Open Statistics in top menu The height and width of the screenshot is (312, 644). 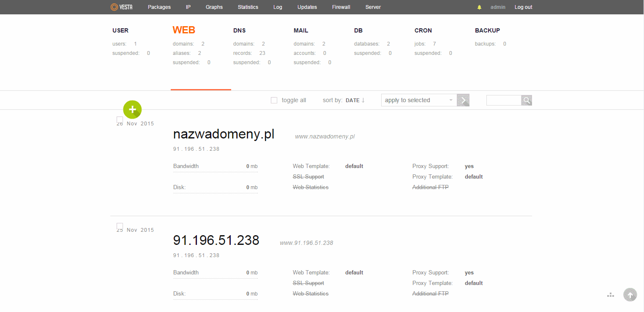click(248, 7)
